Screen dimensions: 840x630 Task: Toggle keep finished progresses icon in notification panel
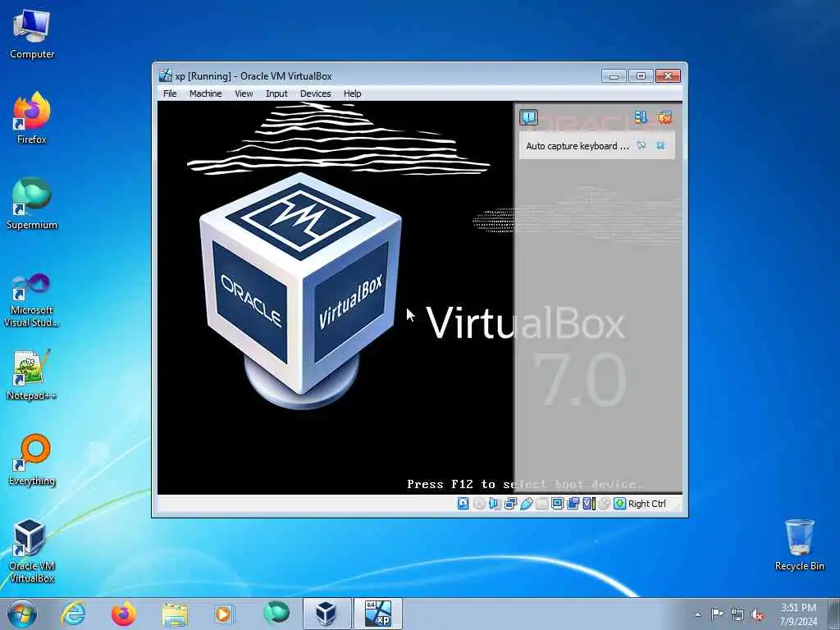tap(641, 116)
